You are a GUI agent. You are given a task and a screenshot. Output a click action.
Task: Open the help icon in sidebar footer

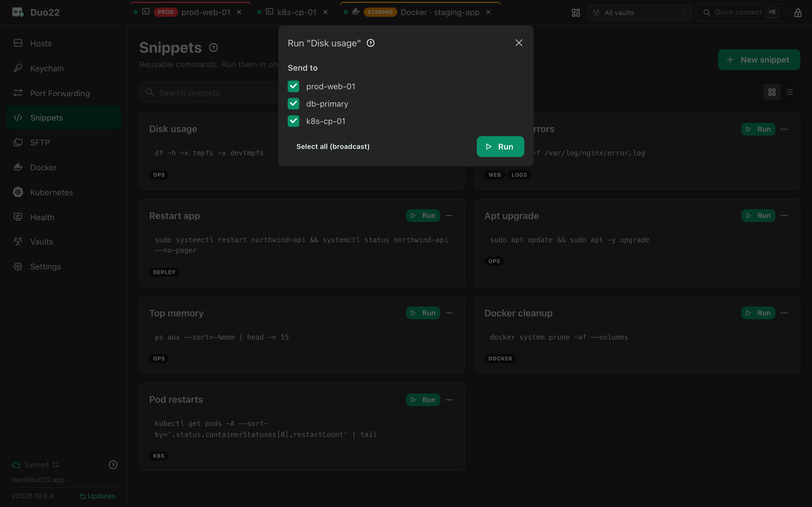(x=113, y=465)
